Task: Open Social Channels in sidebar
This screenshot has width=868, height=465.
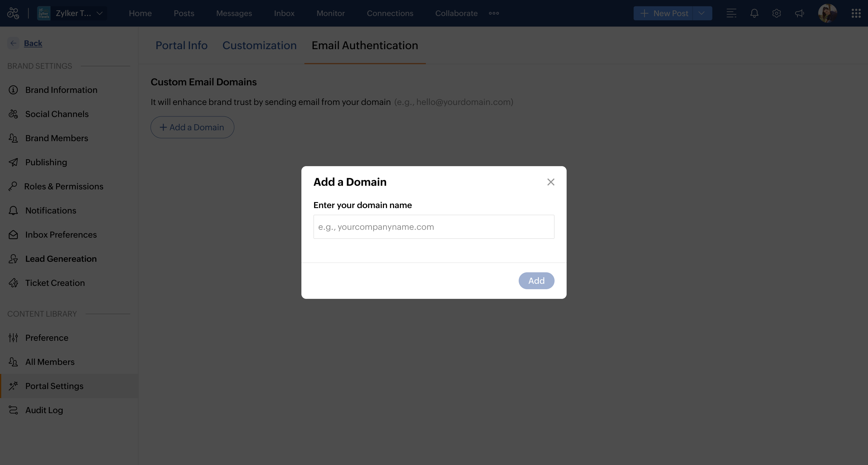Action: [x=57, y=114]
